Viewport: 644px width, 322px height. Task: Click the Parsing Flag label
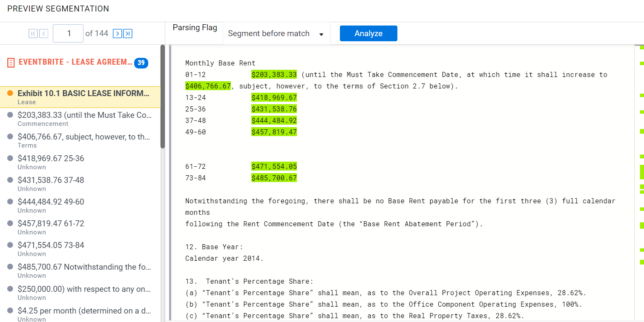[195, 28]
